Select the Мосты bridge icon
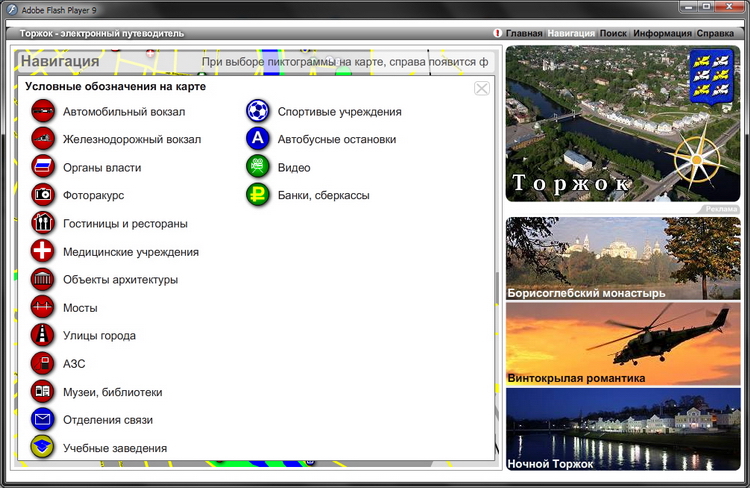The image size is (750, 488). tap(42, 307)
